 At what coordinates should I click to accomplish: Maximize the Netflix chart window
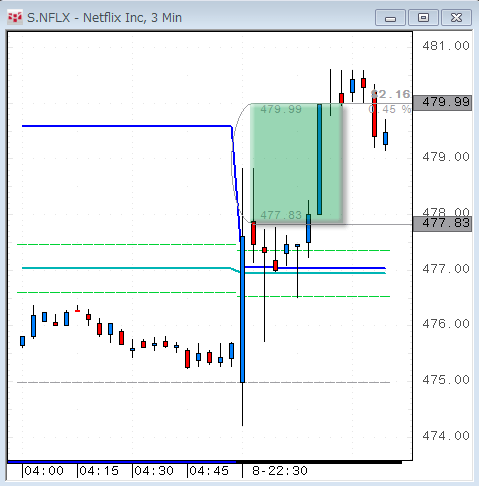pyautogui.click(x=423, y=18)
